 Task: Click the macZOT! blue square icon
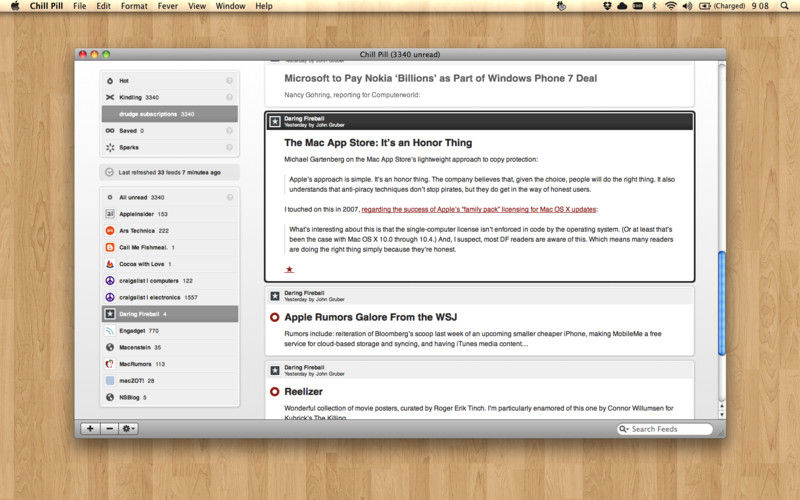pos(110,381)
